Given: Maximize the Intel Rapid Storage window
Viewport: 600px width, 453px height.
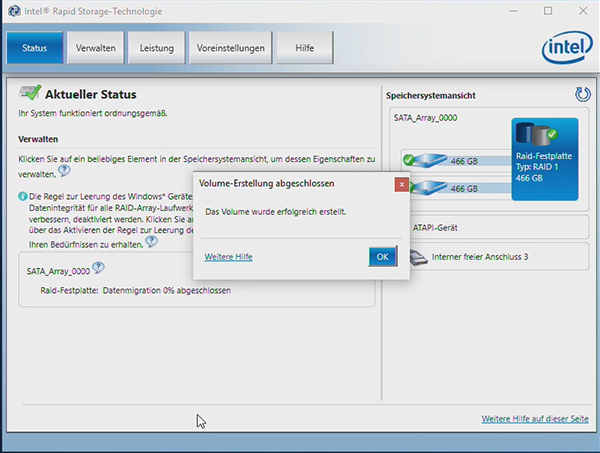Looking at the screenshot, I should point(548,11).
